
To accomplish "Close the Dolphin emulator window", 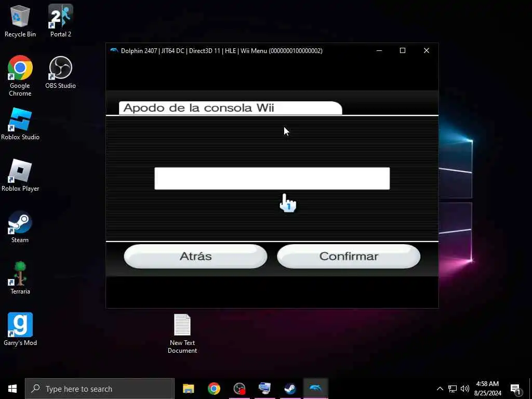I will 427,50.
